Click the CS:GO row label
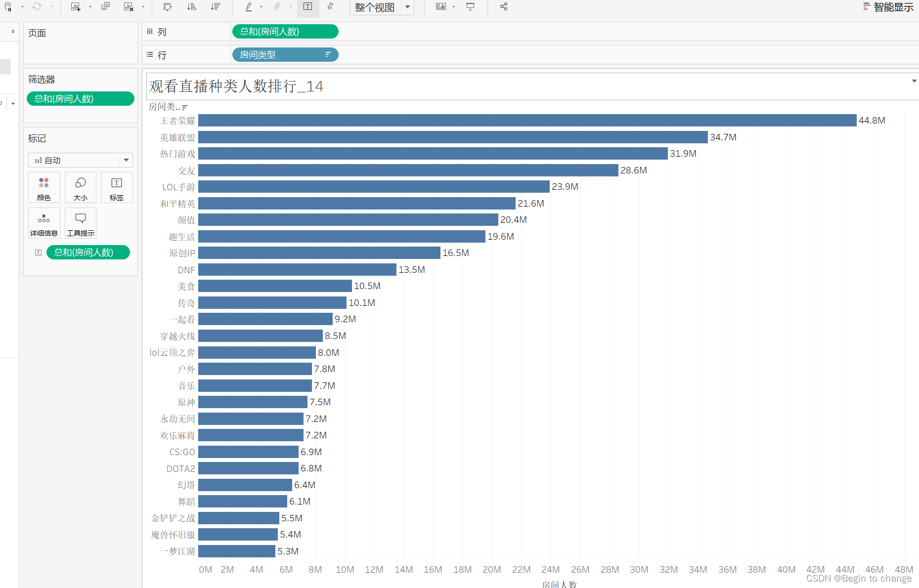 click(182, 452)
